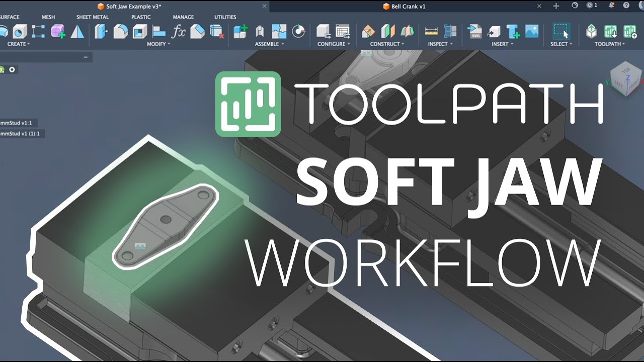This screenshot has width=644, height=362.
Task: Select the Hole tool in Create
Action: point(20,32)
